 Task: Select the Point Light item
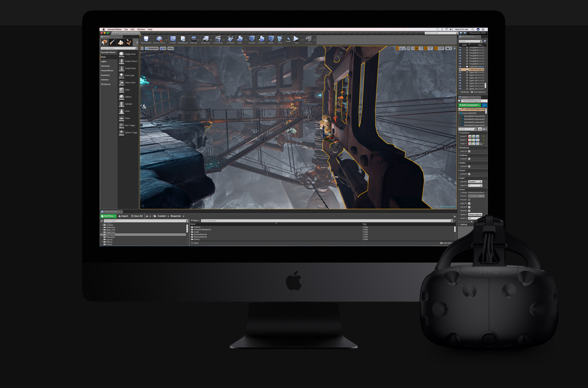(129, 75)
